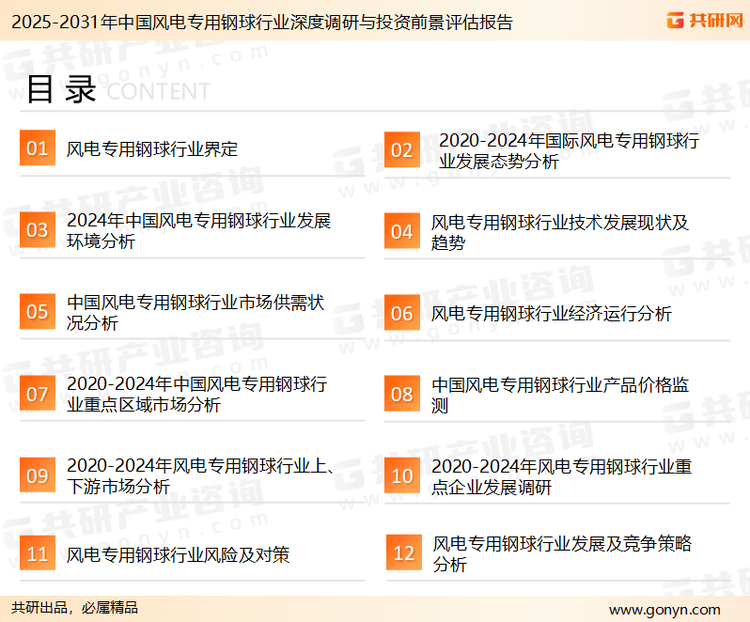Open 风电专用钢球行业发展及竞争策略分析 chapter
The width and height of the screenshot is (750, 622).
[562, 554]
